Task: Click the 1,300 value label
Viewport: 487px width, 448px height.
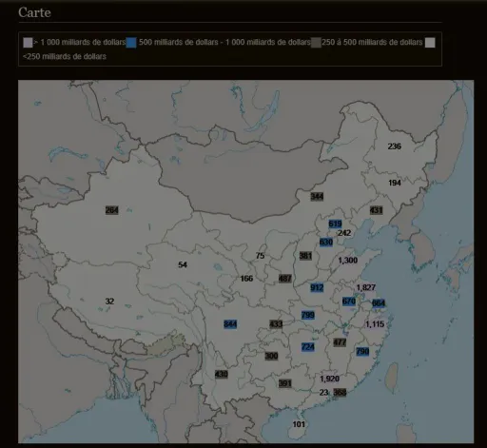Action: [x=348, y=261]
